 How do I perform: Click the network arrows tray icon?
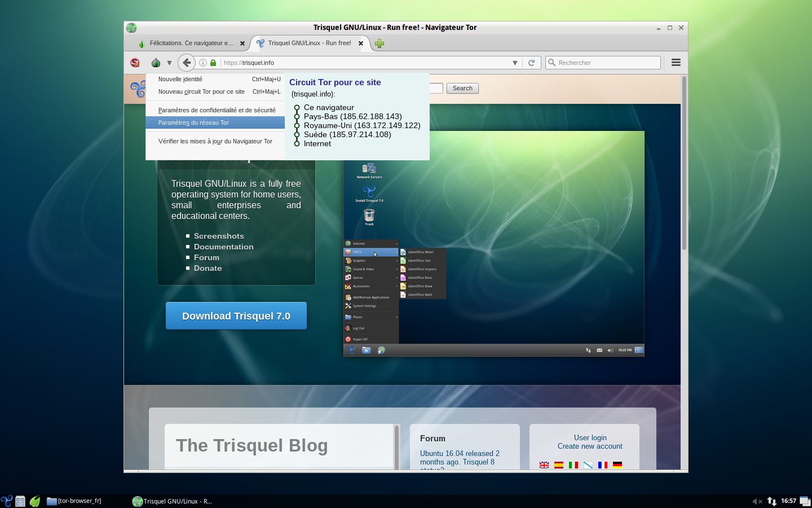tap(772, 501)
